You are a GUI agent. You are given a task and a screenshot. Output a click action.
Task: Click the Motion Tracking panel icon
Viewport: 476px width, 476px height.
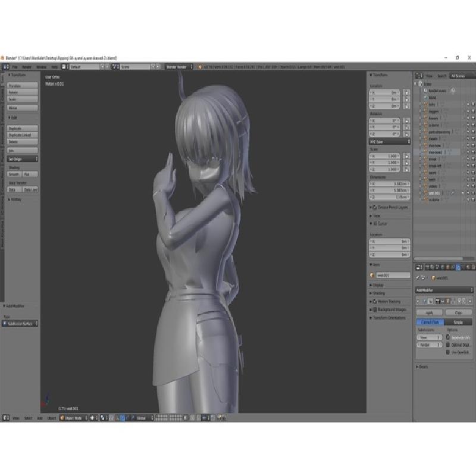[x=375, y=302]
